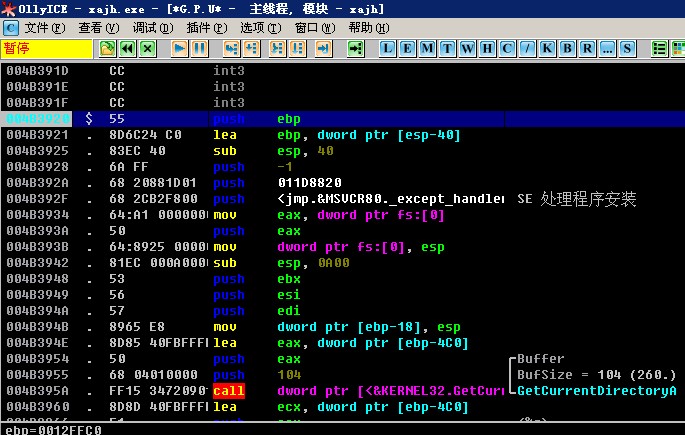
Task: Select the call GetCurrentDirectoryA instruction line
Action: pos(300,391)
